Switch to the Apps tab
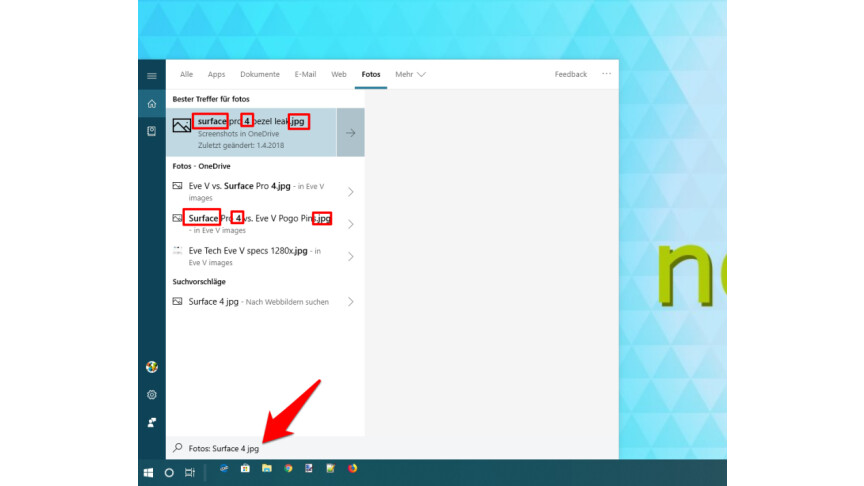Image resolution: width=864 pixels, height=486 pixels. (x=216, y=74)
